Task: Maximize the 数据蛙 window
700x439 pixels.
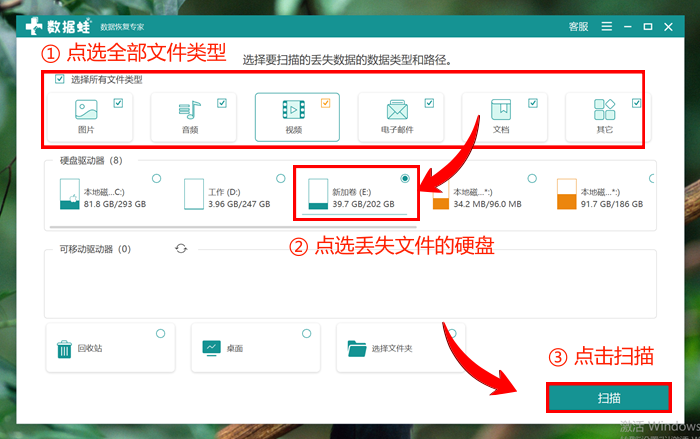Action: (648, 27)
